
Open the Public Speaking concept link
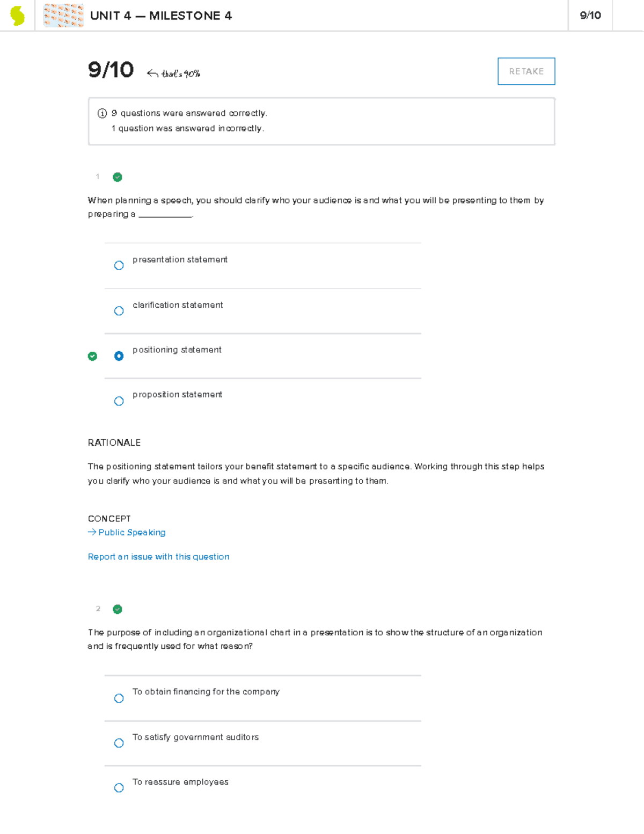coord(132,532)
